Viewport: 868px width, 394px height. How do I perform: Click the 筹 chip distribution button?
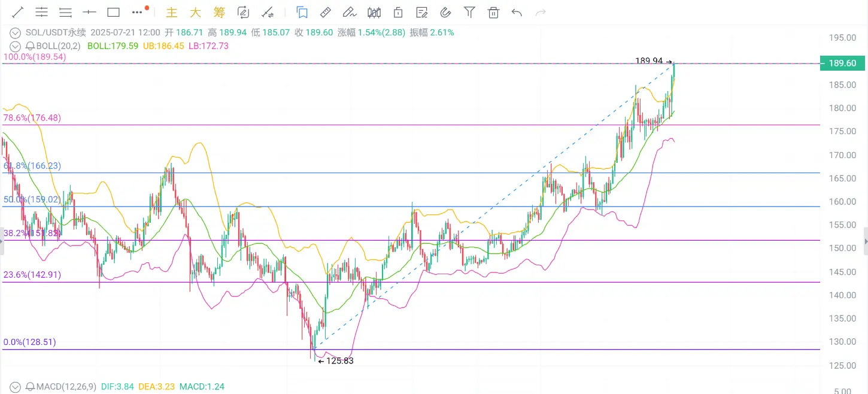pyautogui.click(x=220, y=12)
